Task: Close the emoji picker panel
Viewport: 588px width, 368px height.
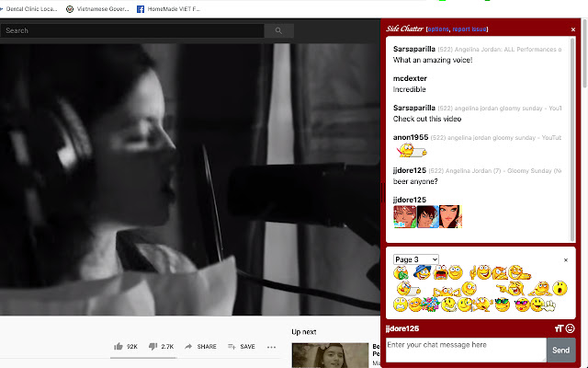Action: coord(566,260)
